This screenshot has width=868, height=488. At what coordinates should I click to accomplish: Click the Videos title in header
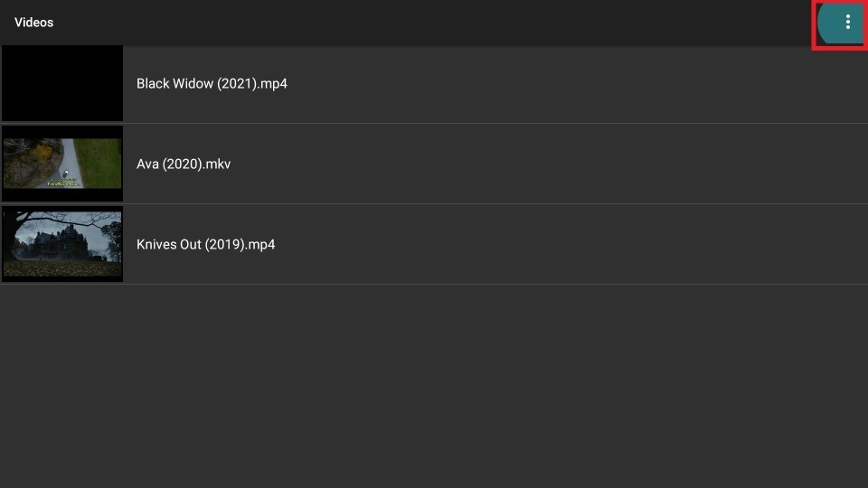33,22
